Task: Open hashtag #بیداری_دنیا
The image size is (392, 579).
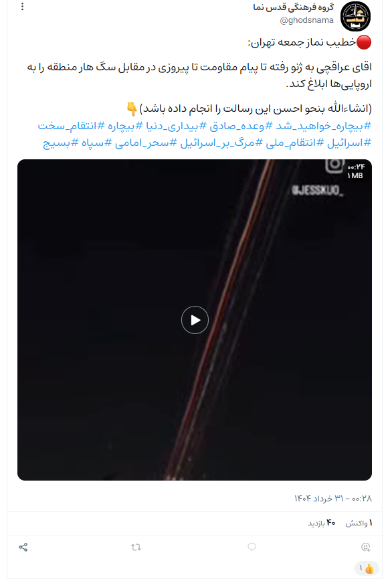Action: tap(177, 127)
